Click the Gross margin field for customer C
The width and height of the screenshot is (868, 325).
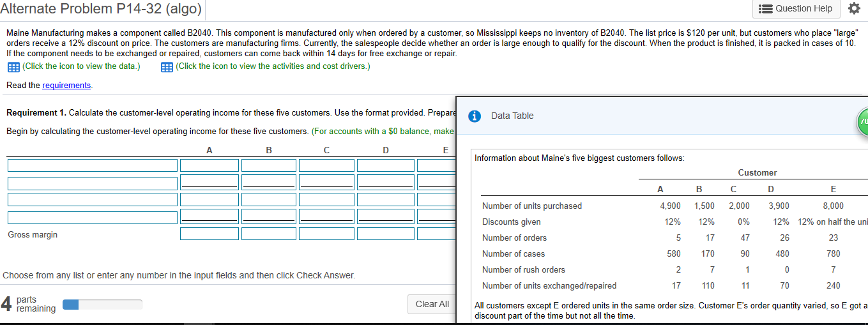point(326,234)
